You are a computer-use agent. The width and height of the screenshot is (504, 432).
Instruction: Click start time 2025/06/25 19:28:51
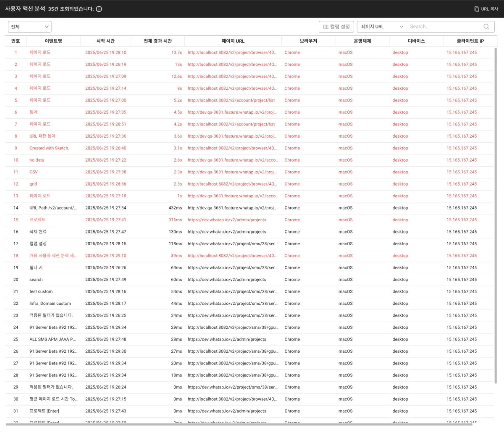pyautogui.click(x=105, y=124)
